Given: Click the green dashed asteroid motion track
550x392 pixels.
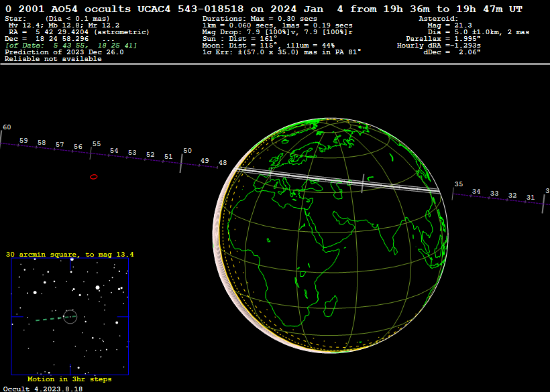Looking at the screenshot, I should click(56, 318).
